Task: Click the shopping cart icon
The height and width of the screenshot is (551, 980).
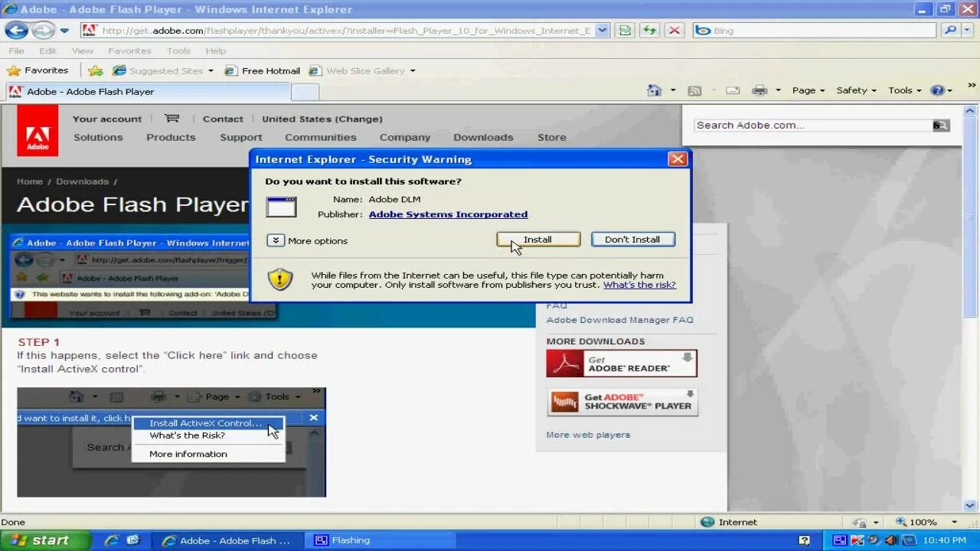Action: tap(171, 119)
